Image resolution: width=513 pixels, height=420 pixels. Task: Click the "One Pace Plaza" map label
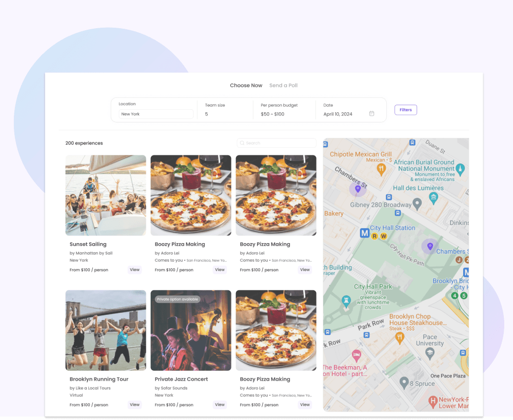tap(448, 376)
